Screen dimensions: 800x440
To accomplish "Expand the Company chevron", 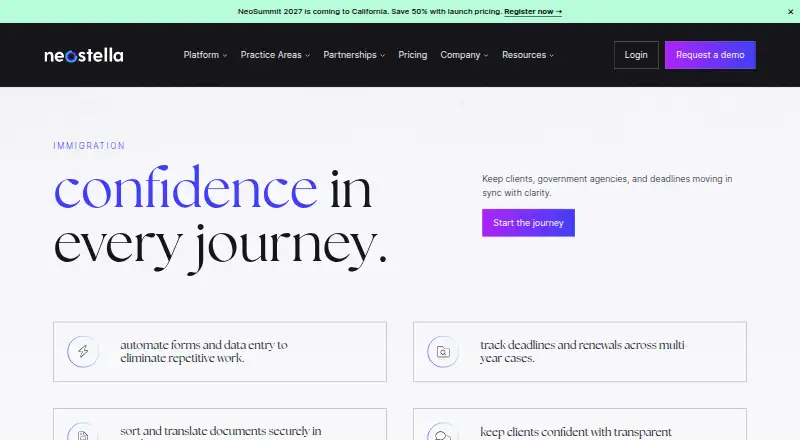I will coord(486,55).
